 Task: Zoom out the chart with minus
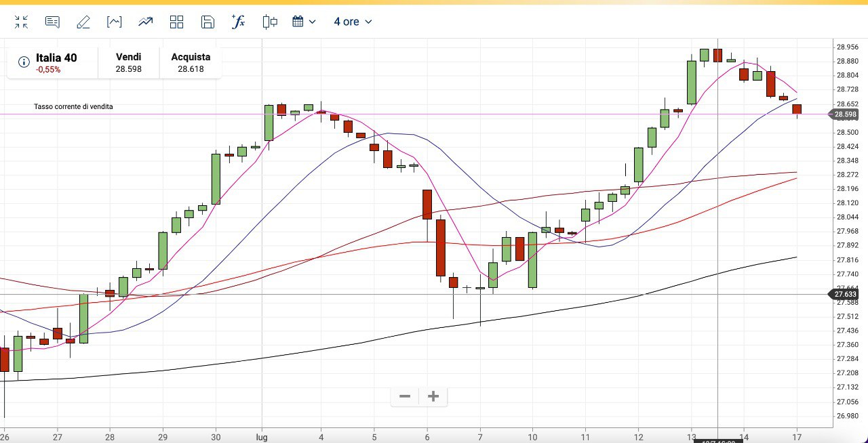click(x=405, y=396)
